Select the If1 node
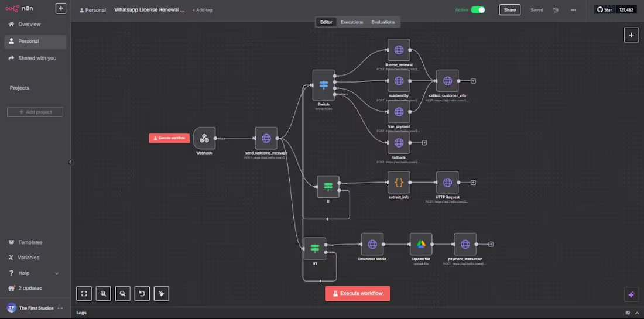This screenshot has height=319, width=644. (x=315, y=248)
